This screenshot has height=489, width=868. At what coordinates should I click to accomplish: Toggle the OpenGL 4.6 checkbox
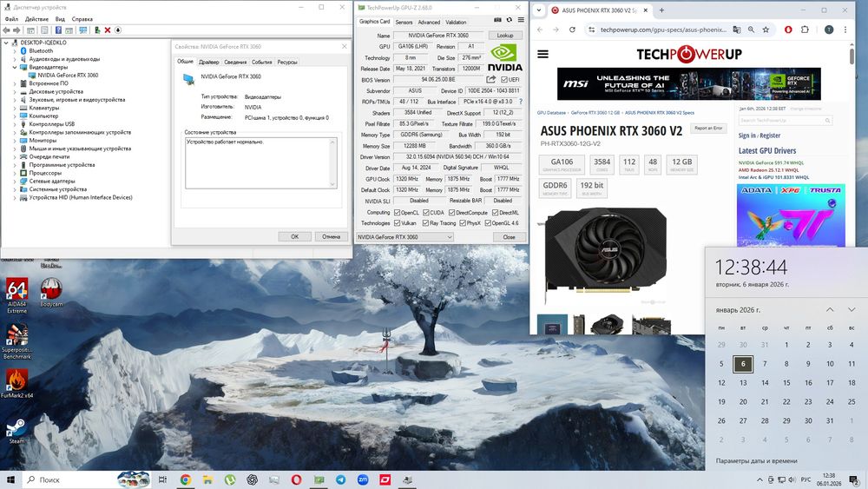[x=488, y=223]
